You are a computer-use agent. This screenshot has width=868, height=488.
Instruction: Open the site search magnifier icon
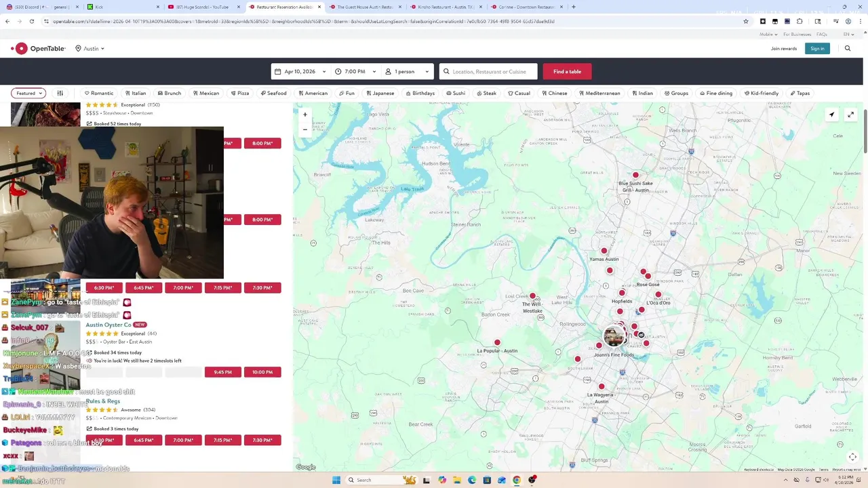point(848,48)
